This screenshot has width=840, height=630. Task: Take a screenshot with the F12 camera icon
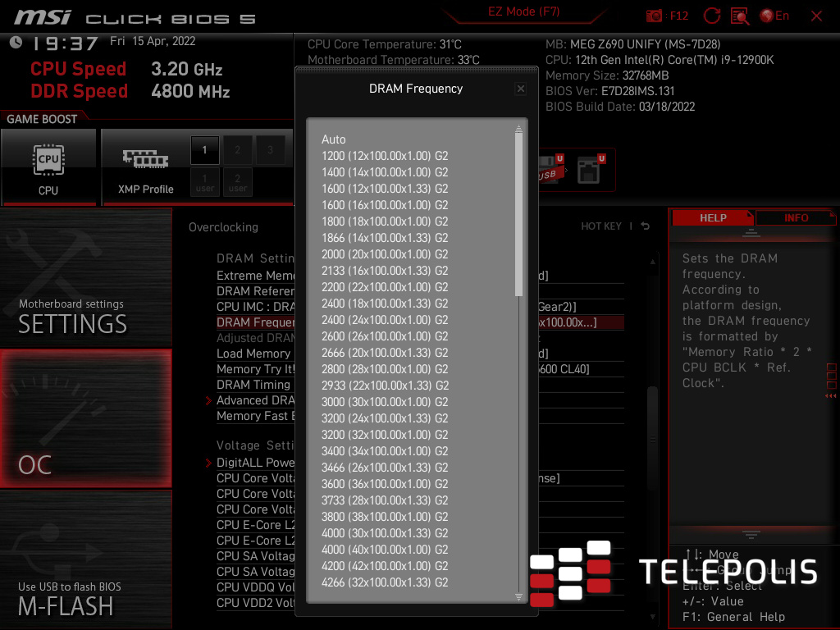pyautogui.click(x=655, y=16)
